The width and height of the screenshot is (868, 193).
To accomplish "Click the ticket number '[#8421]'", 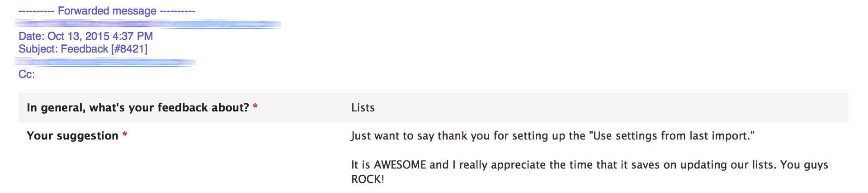I will (x=129, y=49).
